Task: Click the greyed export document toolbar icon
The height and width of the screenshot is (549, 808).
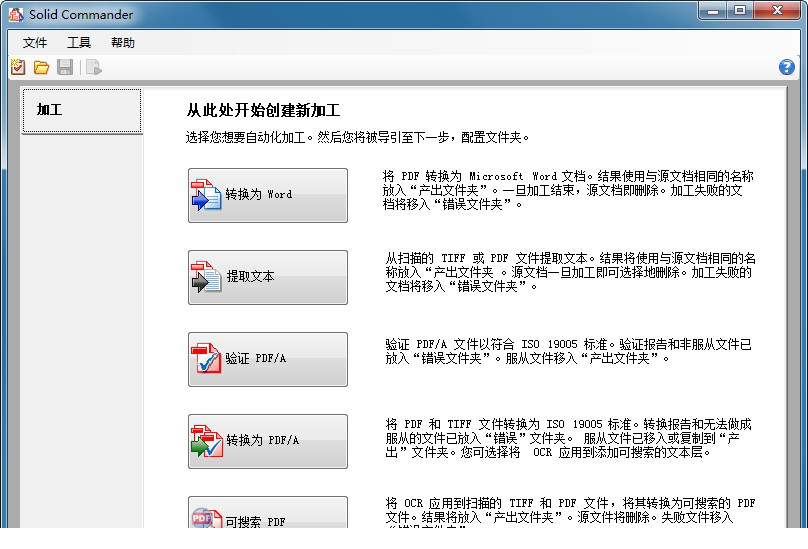Action: [x=94, y=67]
